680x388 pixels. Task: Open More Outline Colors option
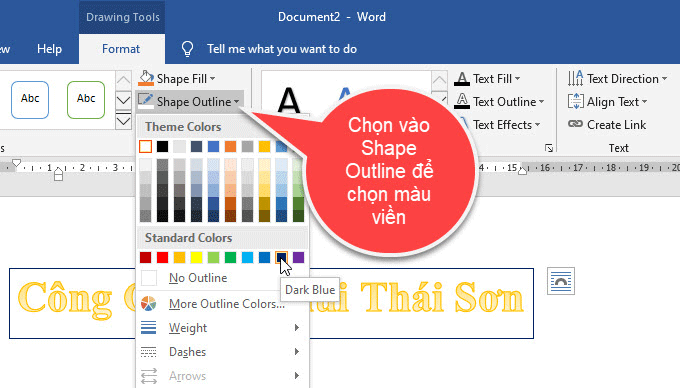click(227, 304)
